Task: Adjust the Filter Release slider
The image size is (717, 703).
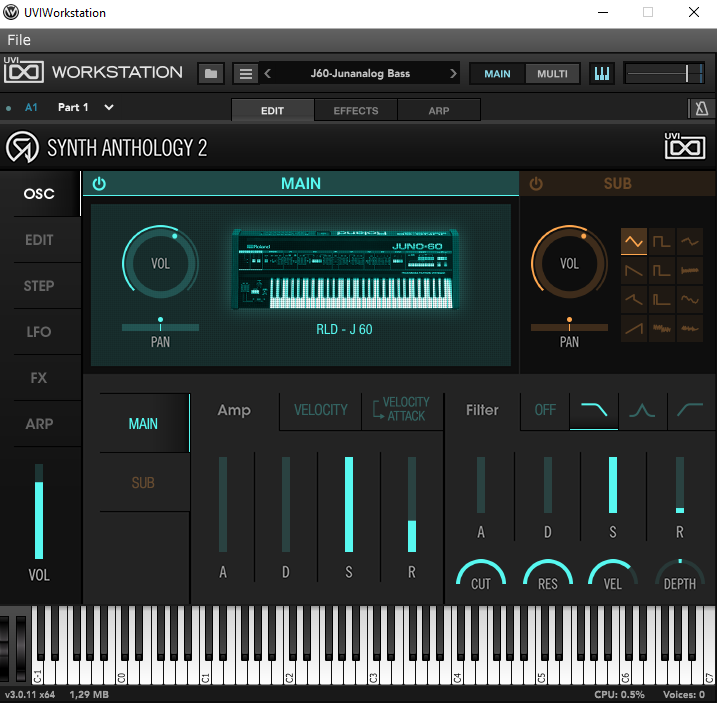Action: (x=680, y=485)
